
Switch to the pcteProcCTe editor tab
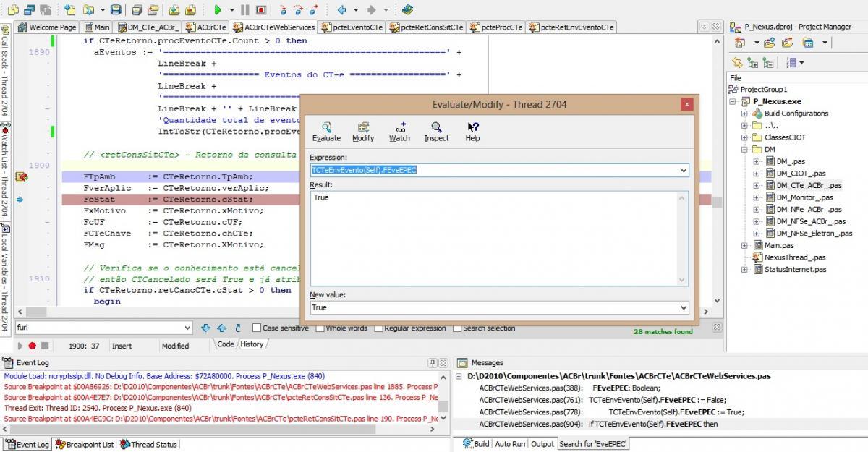point(495,27)
